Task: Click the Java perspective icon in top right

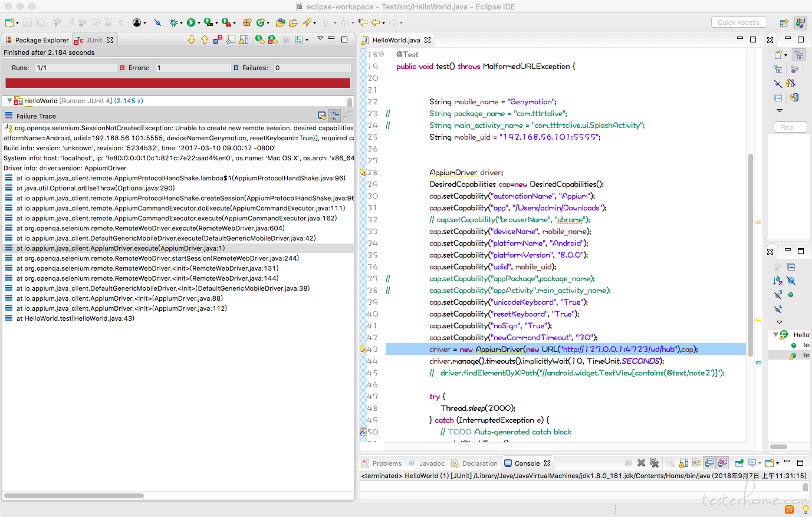Action: 800,23
